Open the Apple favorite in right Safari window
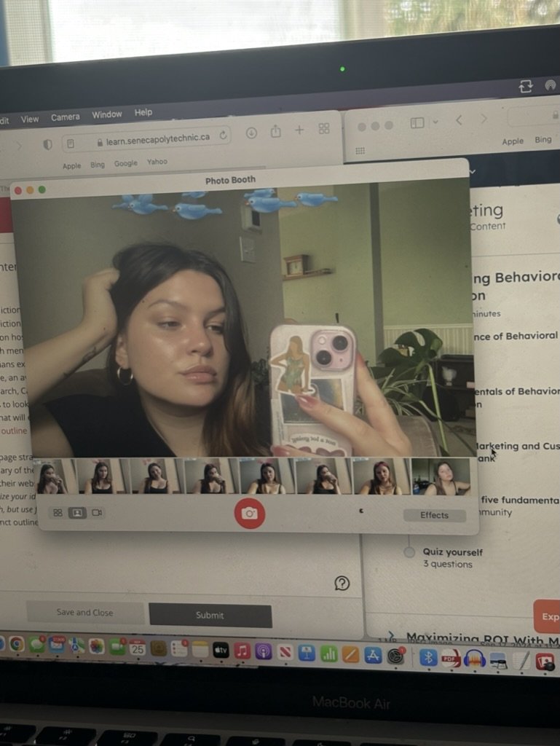The width and height of the screenshot is (560, 746). 513,141
